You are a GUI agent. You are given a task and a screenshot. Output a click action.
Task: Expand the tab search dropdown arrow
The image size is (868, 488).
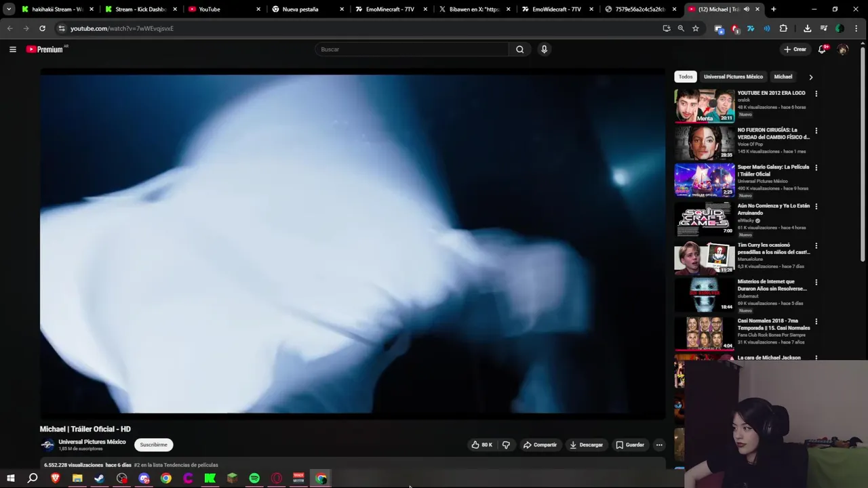tap(9, 9)
